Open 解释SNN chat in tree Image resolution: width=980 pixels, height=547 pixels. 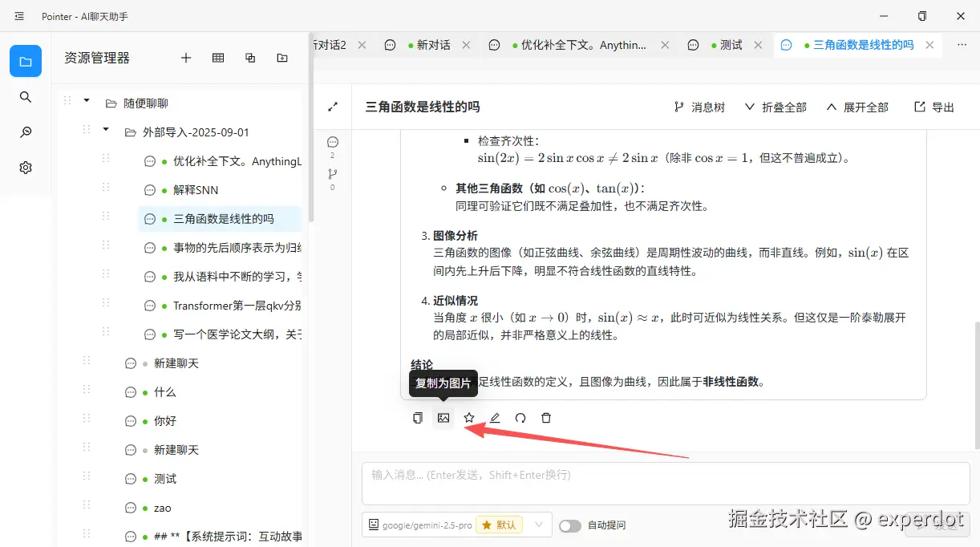(x=220, y=190)
